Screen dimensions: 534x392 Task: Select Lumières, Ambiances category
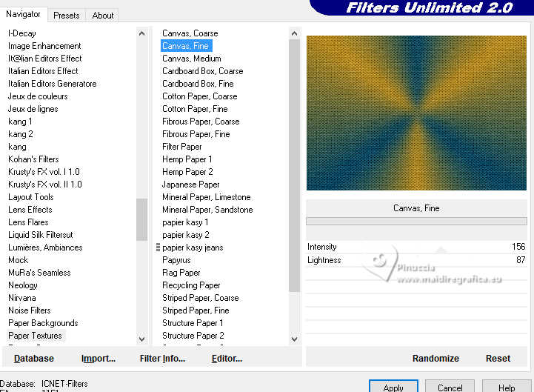pyautogui.click(x=45, y=248)
